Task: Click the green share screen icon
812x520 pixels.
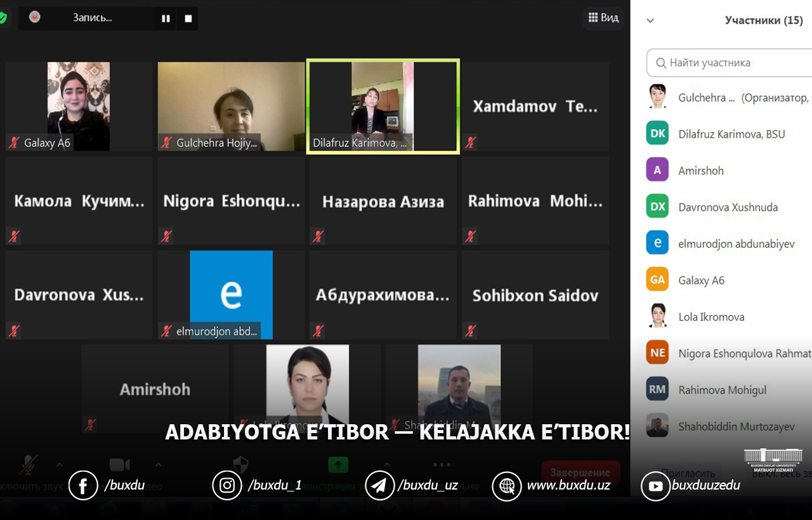Action: [338, 465]
